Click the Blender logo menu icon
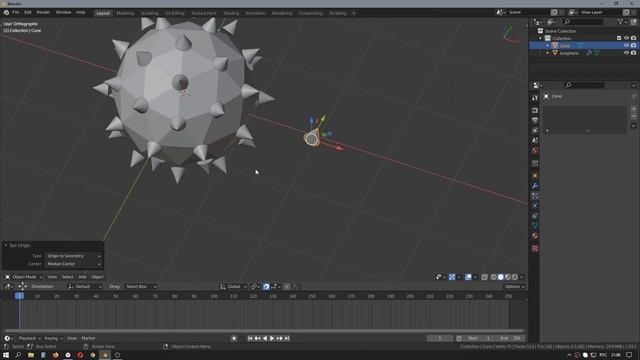Image resolution: width=640 pixels, height=360 pixels. tap(6, 13)
